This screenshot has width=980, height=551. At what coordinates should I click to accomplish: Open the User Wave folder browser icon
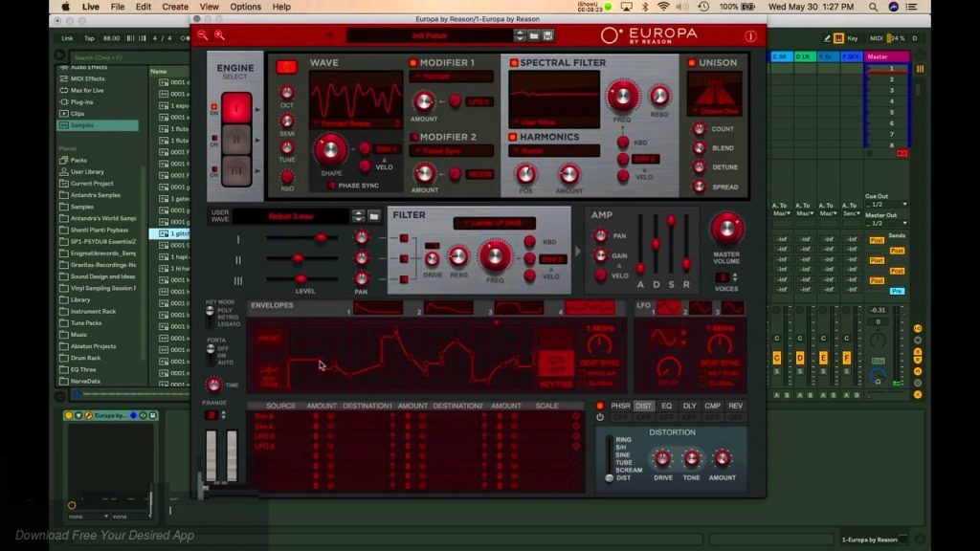374,216
